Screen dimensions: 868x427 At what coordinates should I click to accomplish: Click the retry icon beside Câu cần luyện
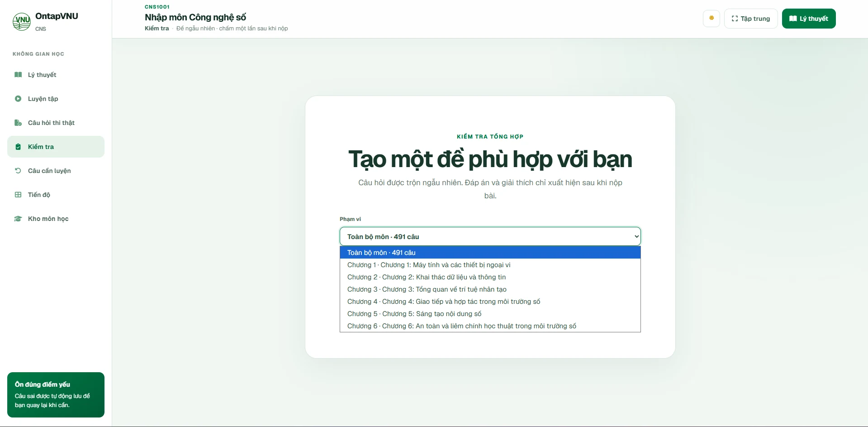click(x=18, y=171)
